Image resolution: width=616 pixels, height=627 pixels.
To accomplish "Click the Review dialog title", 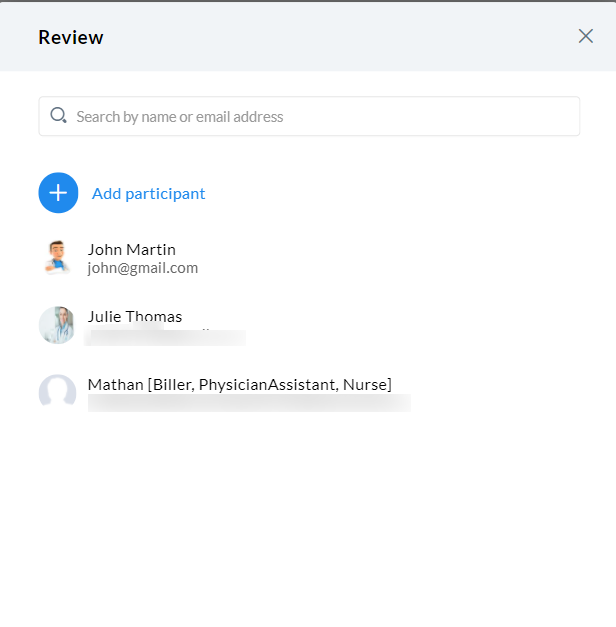I will (71, 37).
